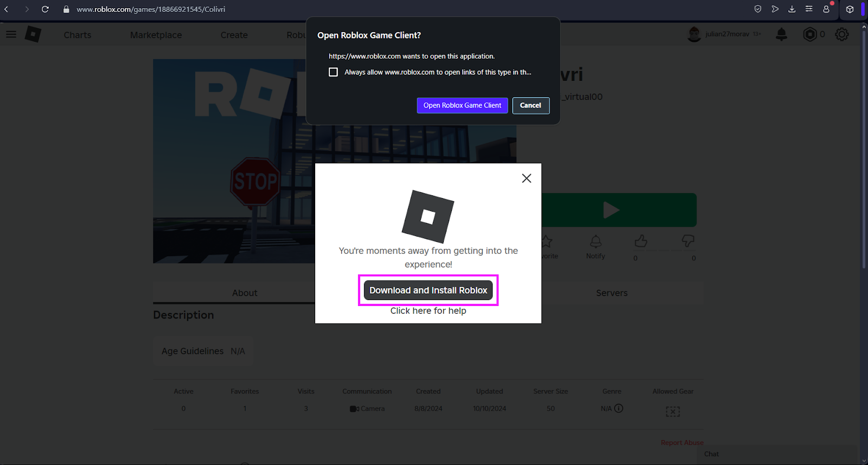Click the Created date 8/8/2024

428,409
